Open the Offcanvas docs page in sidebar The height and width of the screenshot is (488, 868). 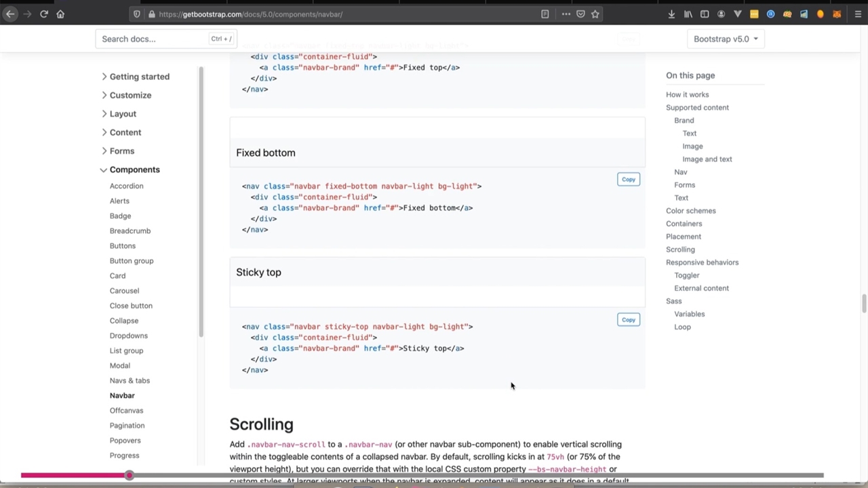(x=126, y=411)
